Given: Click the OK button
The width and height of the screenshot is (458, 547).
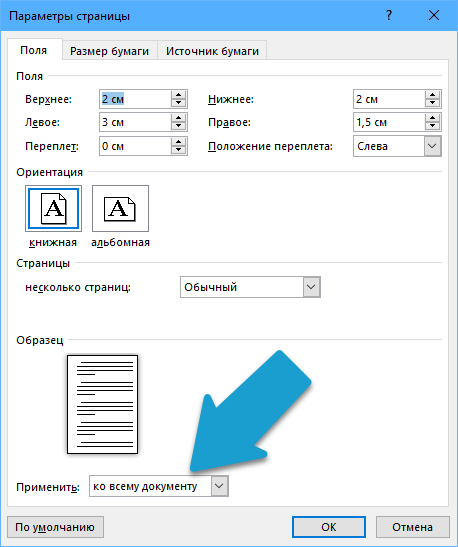Looking at the screenshot, I should click(x=329, y=527).
